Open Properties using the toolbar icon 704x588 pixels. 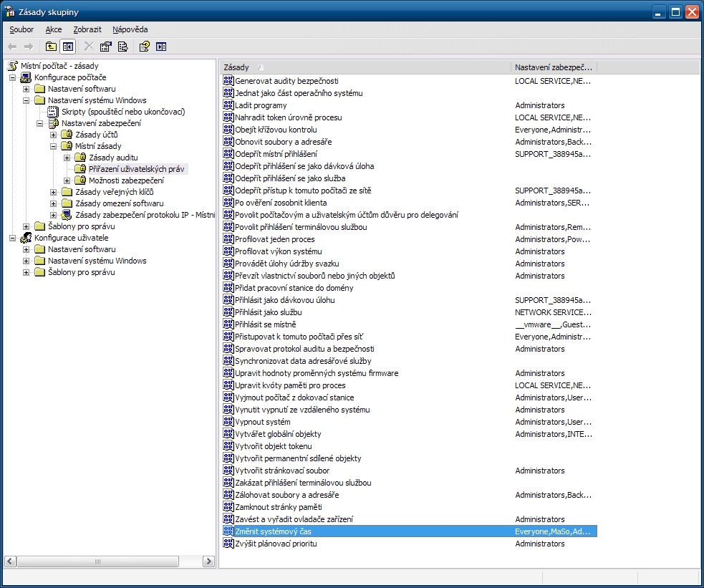coord(106,47)
